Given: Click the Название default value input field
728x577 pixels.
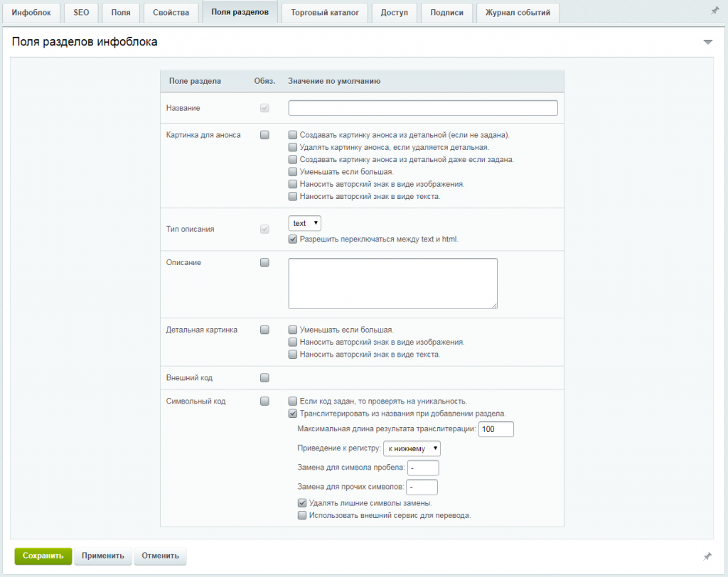Looking at the screenshot, I should tap(423, 108).
